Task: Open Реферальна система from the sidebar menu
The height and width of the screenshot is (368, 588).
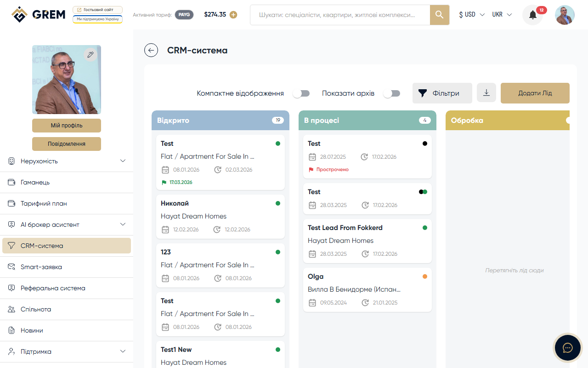Action: (67, 287)
